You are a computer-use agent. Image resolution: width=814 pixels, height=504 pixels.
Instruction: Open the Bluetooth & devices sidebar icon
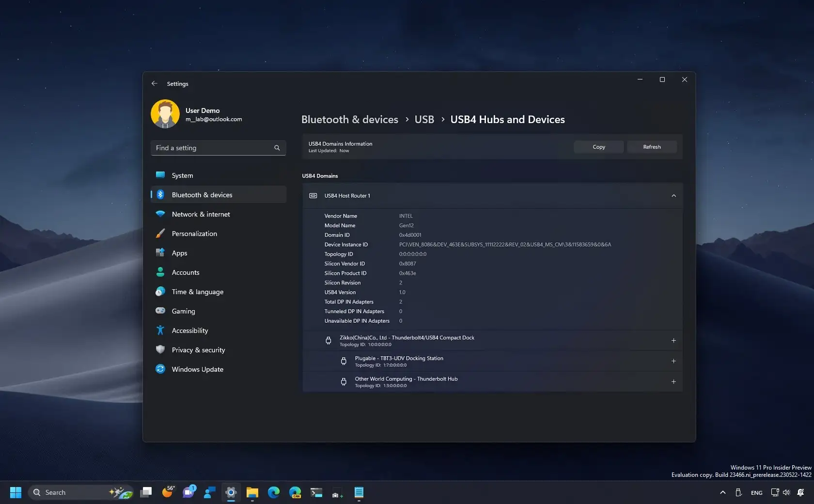pos(161,194)
